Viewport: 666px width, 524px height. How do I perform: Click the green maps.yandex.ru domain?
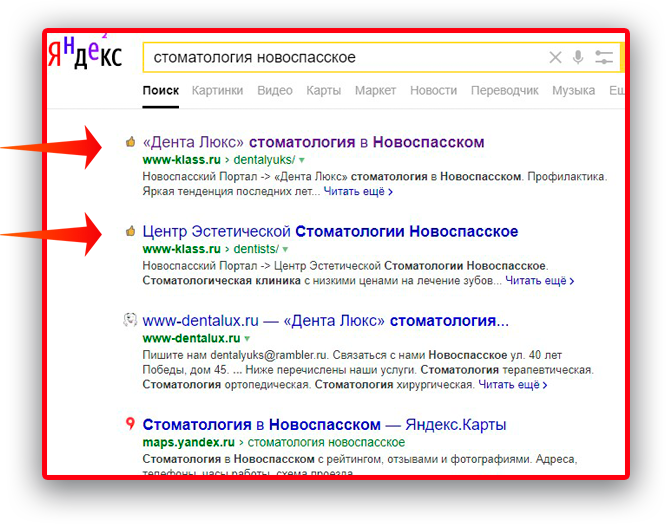point(189,442)
